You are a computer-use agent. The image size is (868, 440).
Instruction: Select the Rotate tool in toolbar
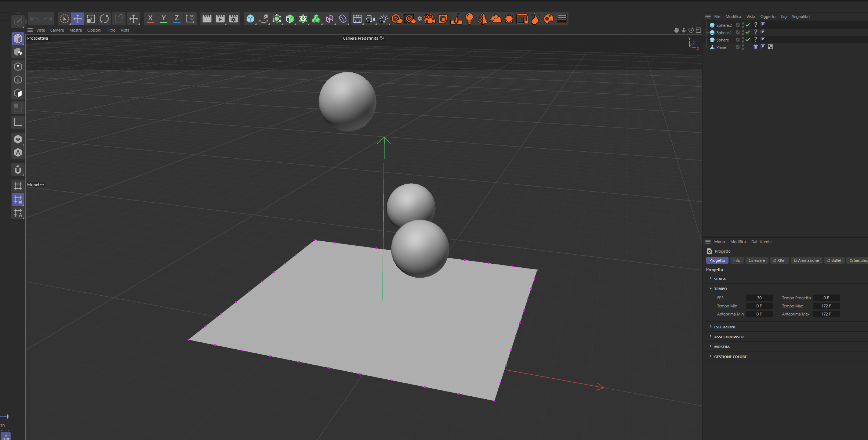(104, 19)
